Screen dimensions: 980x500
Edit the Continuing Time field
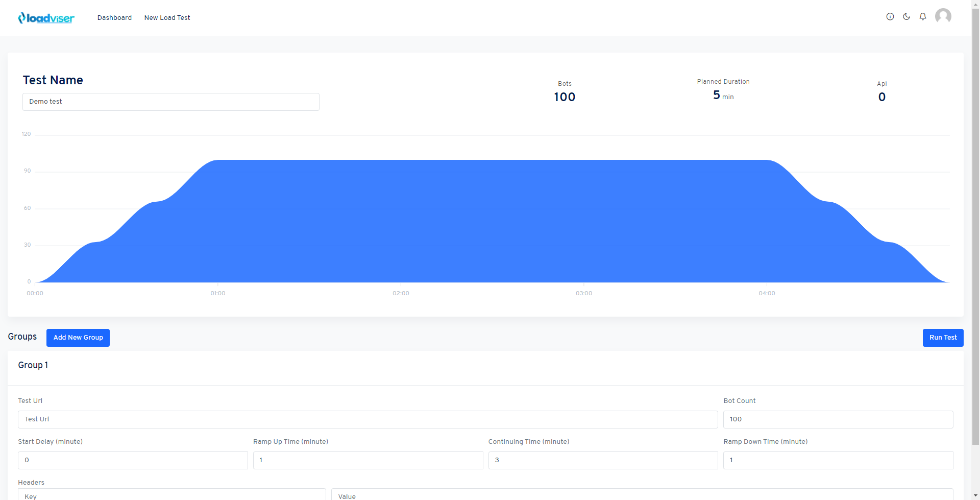pyautogui.click(x=603, y=460)
